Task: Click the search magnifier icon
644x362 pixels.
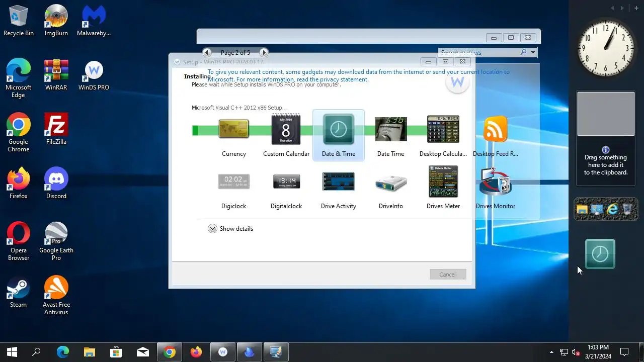Action: 523,52
